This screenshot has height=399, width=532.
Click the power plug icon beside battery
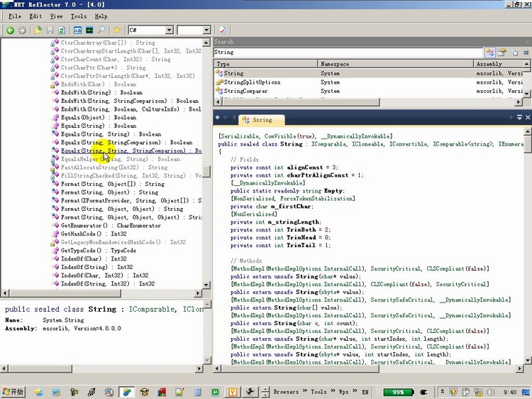pos(423,392)
